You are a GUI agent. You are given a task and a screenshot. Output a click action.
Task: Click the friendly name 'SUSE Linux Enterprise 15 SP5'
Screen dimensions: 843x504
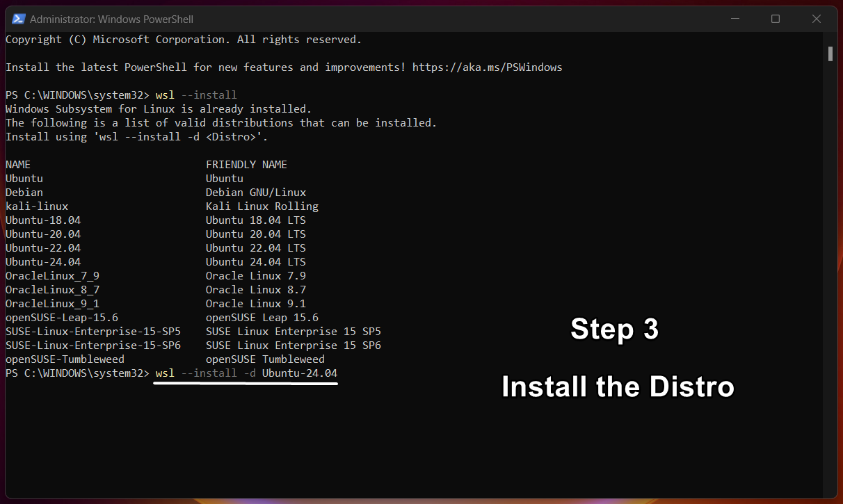click(294, 332)
